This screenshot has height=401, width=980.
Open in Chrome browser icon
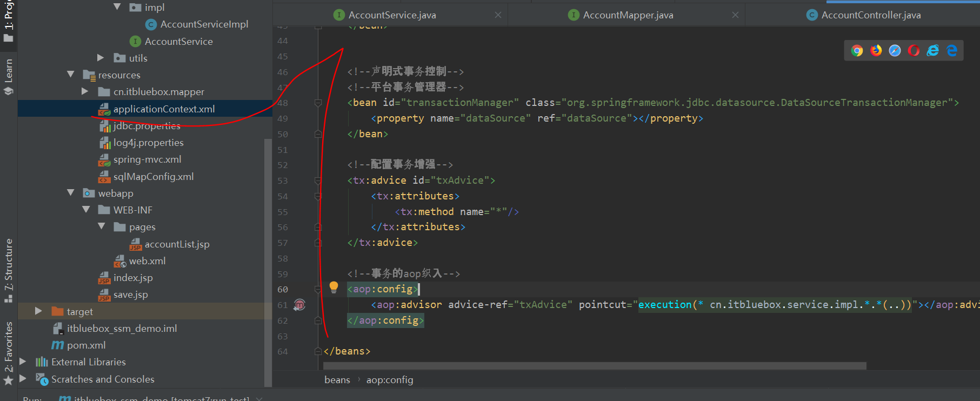(857, 51)
